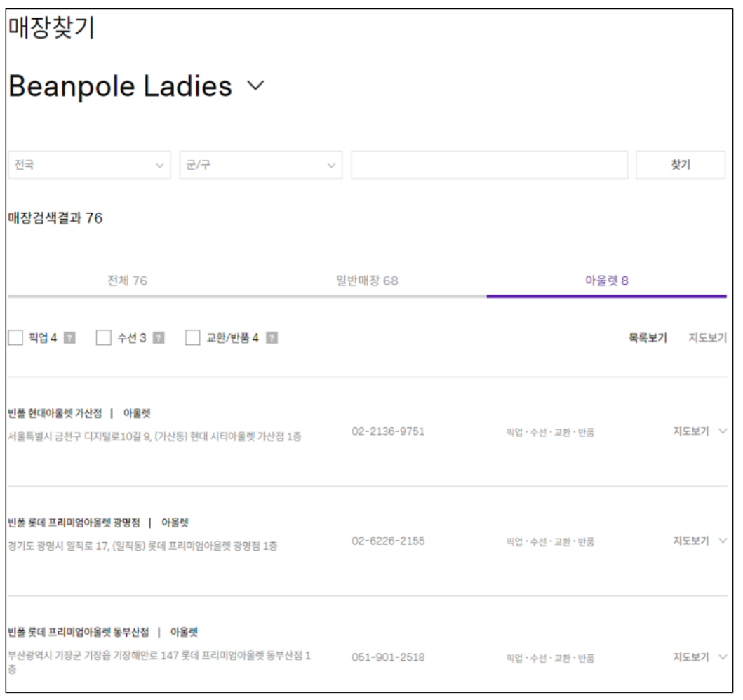Click 픽업·수선·교환·반품 services for 동부산점
Viewport: 743px width, 700px height.
pos(550,659)
